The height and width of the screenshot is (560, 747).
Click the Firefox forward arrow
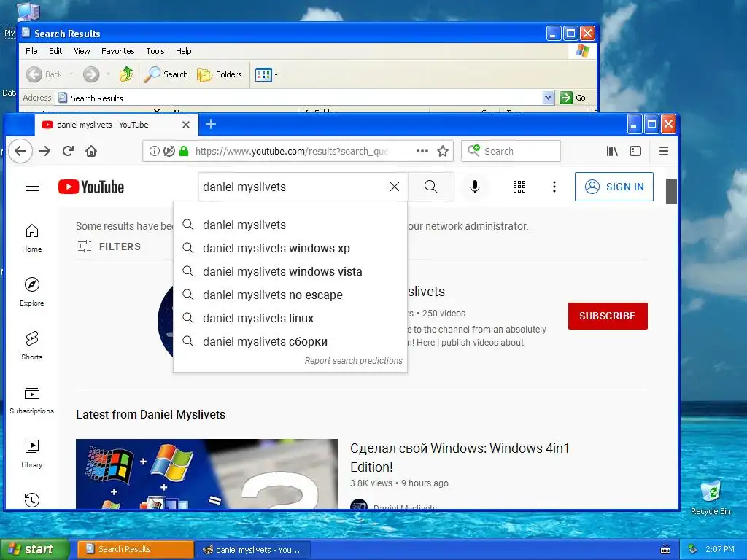pos(44,151)
